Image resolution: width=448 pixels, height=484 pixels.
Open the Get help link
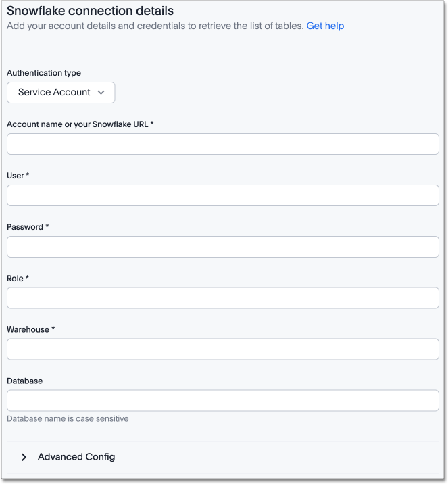coord(325,26)
